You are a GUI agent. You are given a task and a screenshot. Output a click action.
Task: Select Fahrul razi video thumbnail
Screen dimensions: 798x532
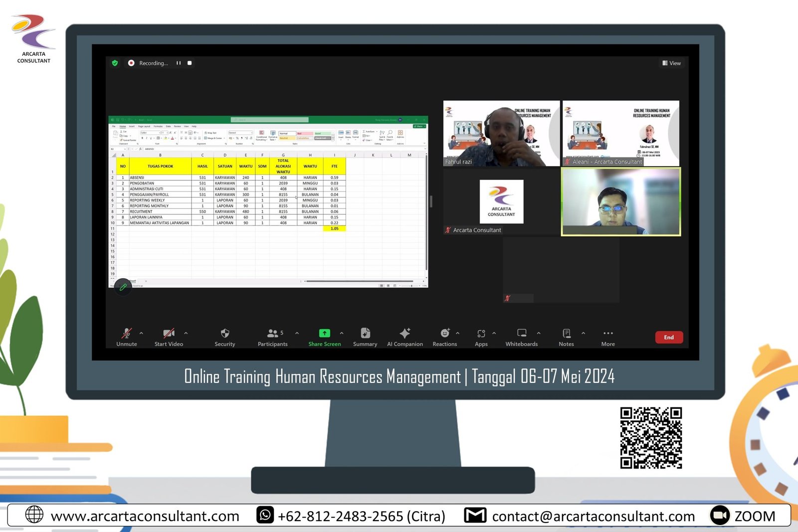[501, 133]
